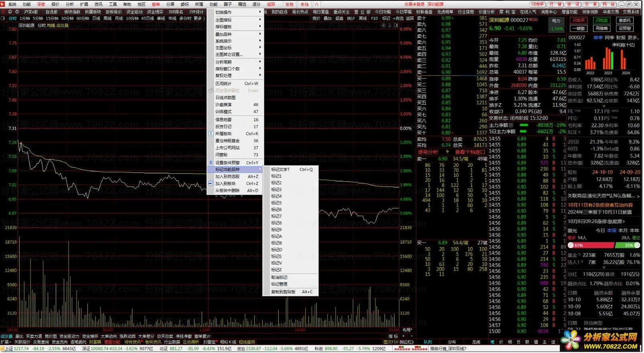Open the 沪深A股 toolbar tab
The width and height of the screenshot is (644, 353).
coord(30,12)
